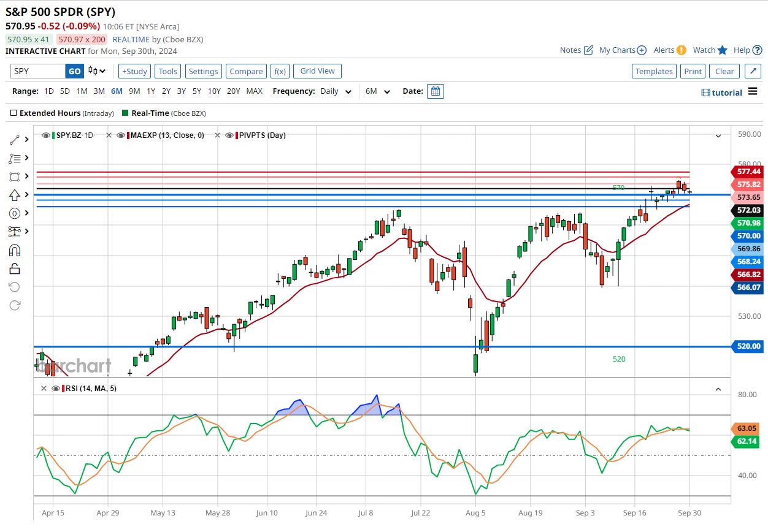The image size is (768, 532).
Task: Open the Templates button
Action: pyautogui.click(x=654, y=71)
